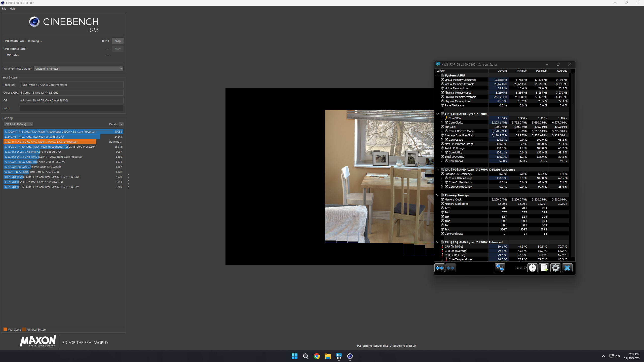Viewport: 644px width, 362px height.
Task: Click the Info input field
Action: 71,108
